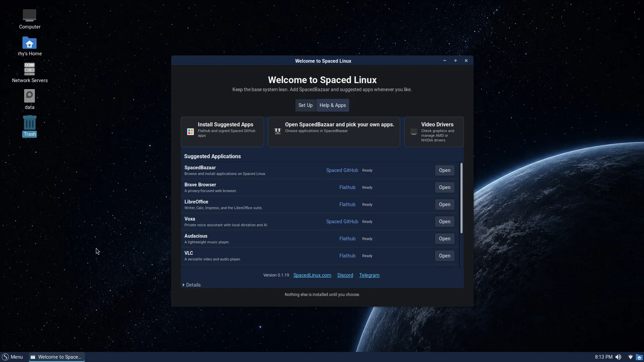Viewport: 644px width, 362px height.
Task: Click Spaced GitHub source for Voxa
Action: (x=342, y=222)
